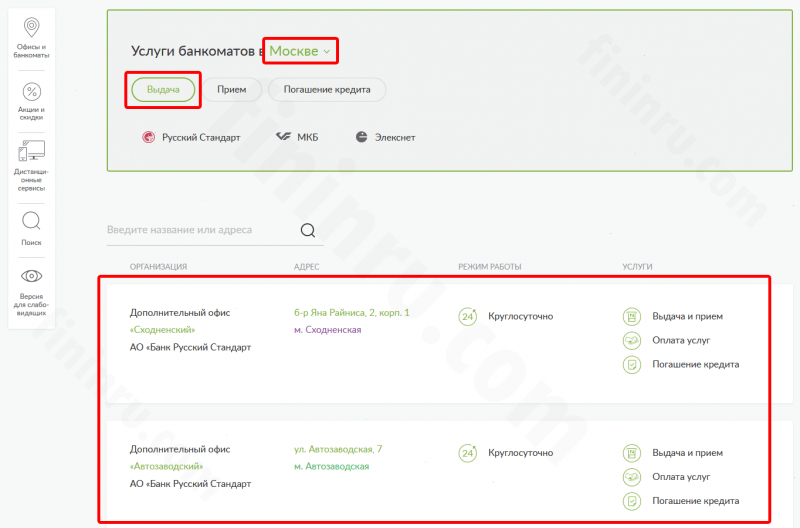Filter by Элекснет label
The image size is (800, 528).
click(x=395, y=137)
